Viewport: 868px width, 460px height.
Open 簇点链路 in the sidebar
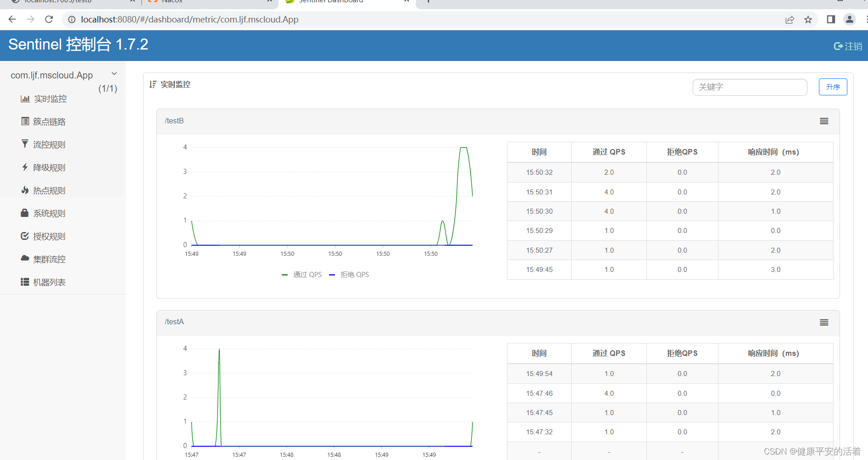point(49,122)
